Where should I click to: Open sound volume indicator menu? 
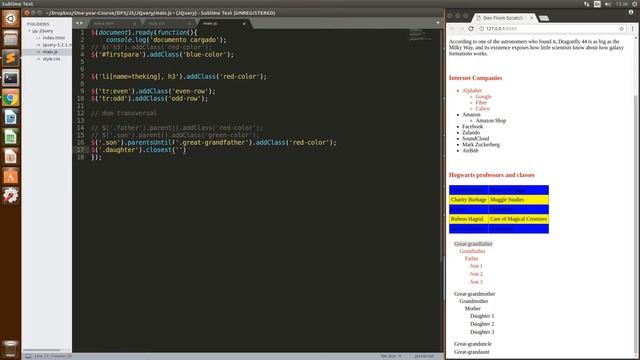[608, 4]
